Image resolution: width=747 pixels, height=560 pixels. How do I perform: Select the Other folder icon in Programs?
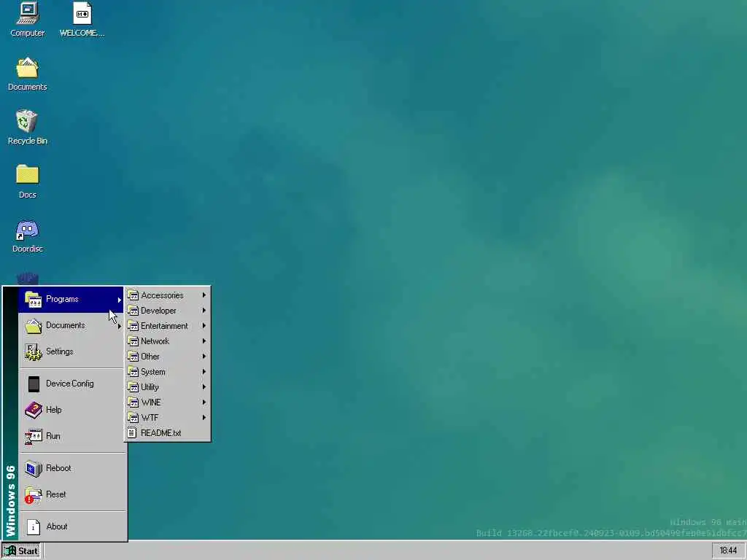133,357
